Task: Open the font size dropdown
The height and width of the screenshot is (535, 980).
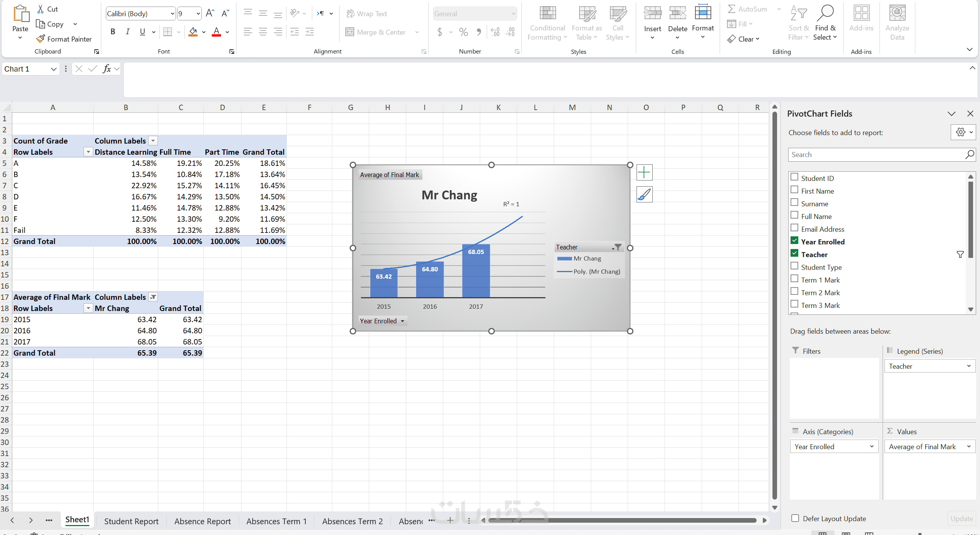Action: (198, 14)
